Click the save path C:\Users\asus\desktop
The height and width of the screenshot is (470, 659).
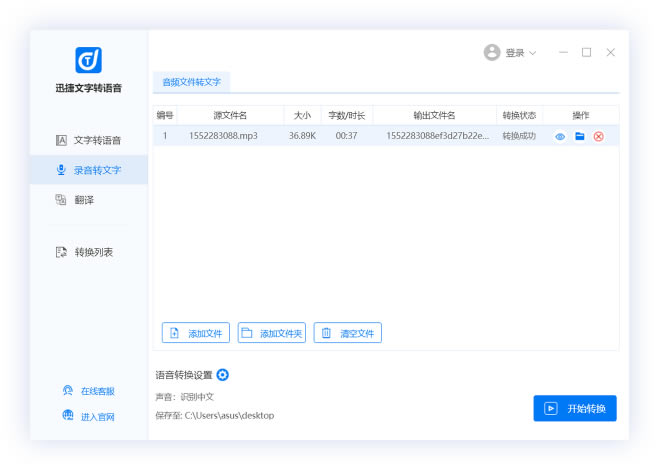click(229, 415)
